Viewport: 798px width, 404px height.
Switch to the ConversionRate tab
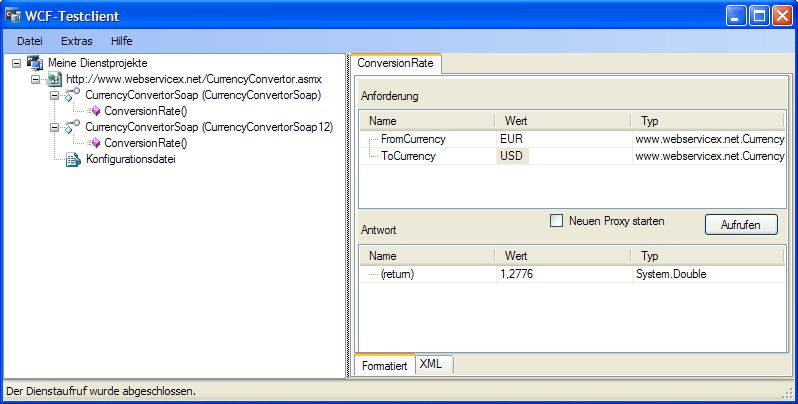[395, 64]
